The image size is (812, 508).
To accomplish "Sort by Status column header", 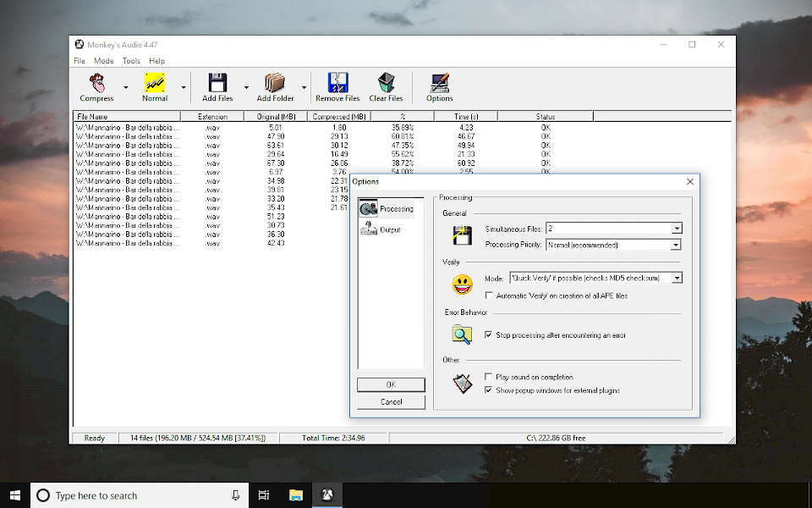I will pos(546,117).
